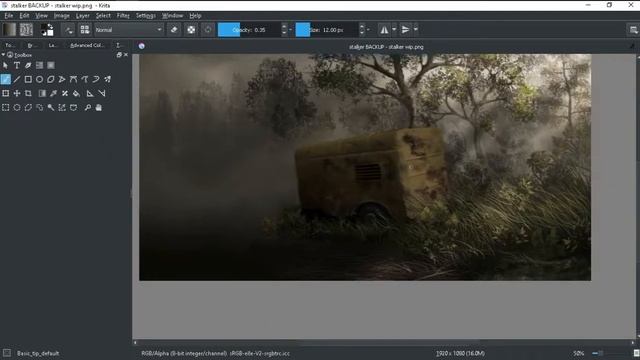Open the brush editor settings
The width and height of the screenshot is (640, 360).
(x=69, y=30)
